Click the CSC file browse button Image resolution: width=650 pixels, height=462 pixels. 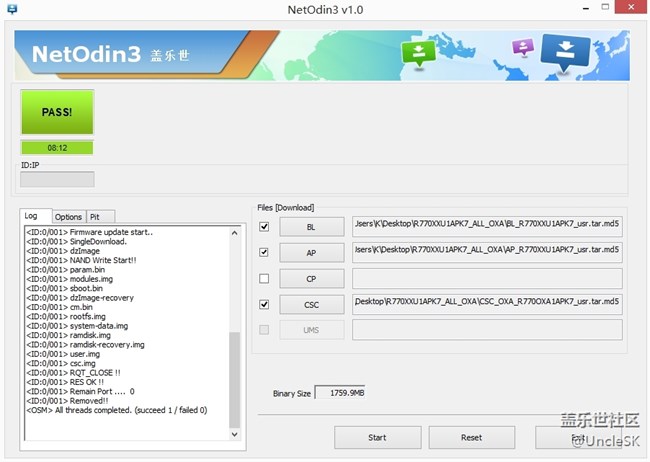[x=311, y=304]
